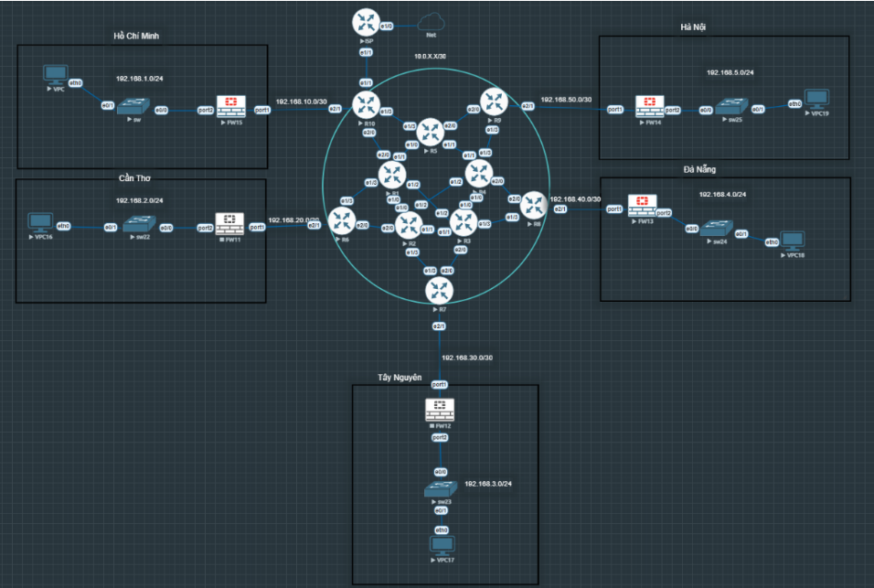Select the VPC16 computer node
This screenshot has height=588, width=874.
39,223
